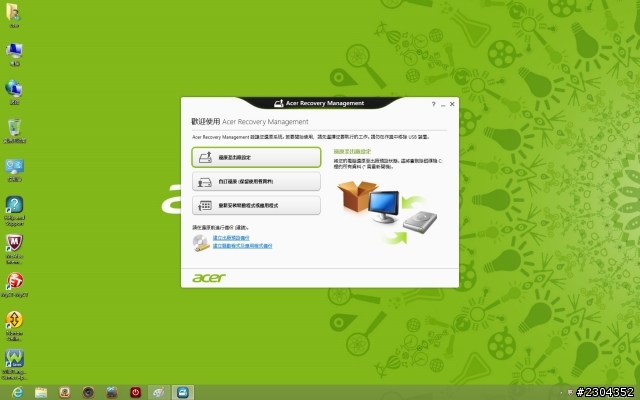The width and height of the screenshot is (640, 400).
Task: Open the video clapperboard app on taskbar
Action: point(112,392)
